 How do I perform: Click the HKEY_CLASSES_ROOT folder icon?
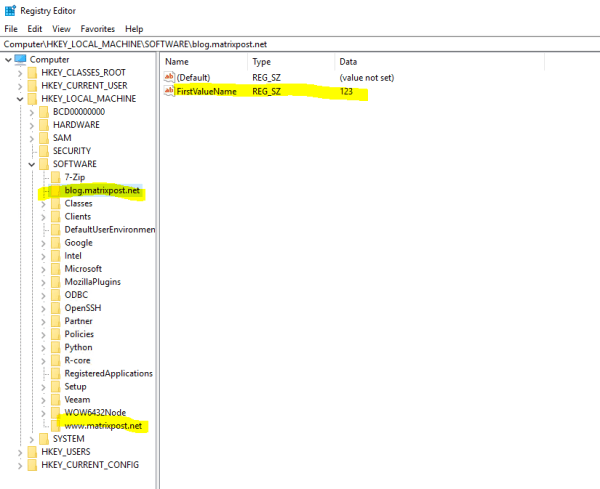33,73
